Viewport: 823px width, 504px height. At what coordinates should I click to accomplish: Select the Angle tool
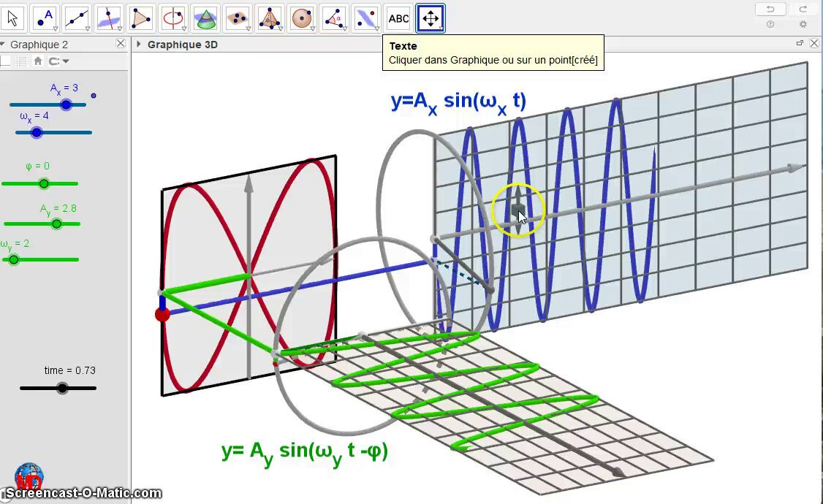pyautogui.click(x=334, y=18)
